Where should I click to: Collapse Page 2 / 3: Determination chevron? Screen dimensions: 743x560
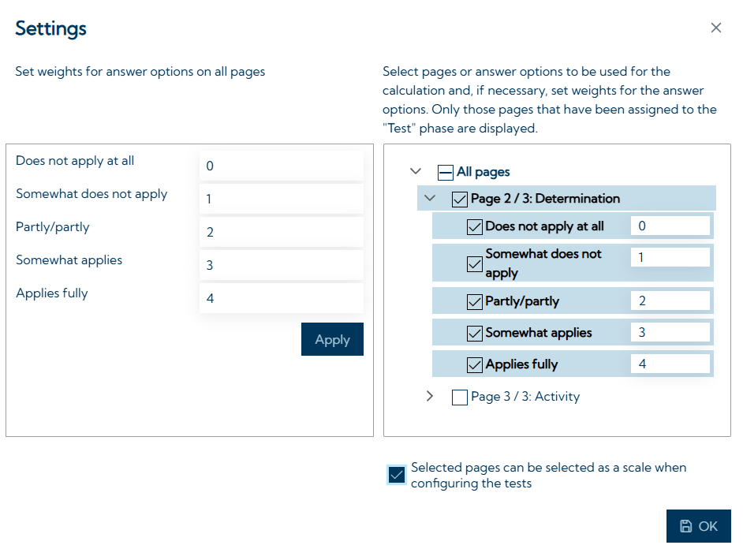point(430,198)
